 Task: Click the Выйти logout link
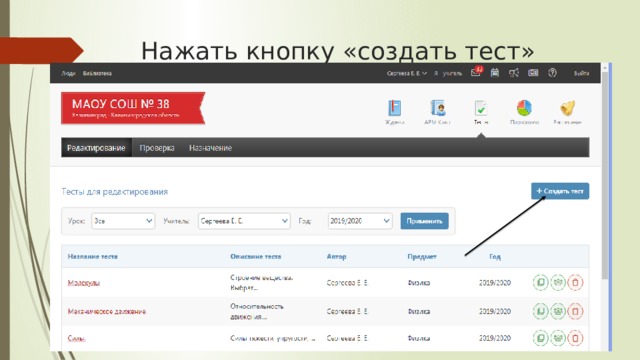581,73
